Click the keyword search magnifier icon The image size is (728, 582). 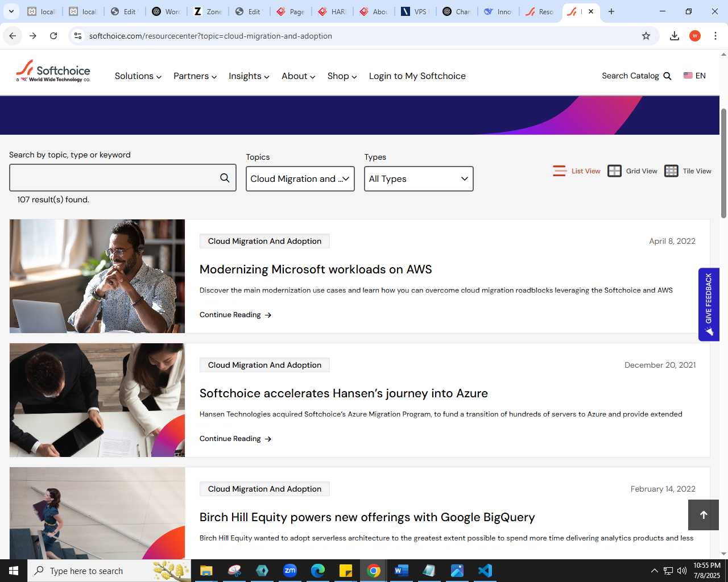[x=225, y=178]
